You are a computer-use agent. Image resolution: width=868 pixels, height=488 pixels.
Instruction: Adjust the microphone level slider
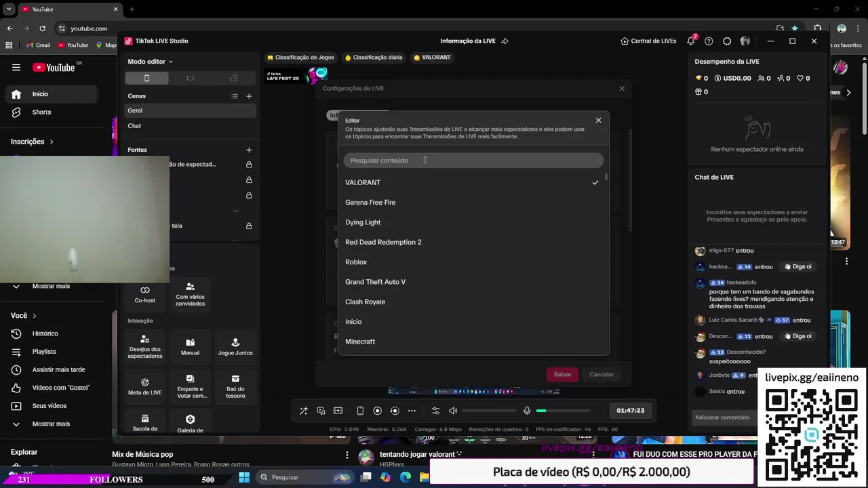pos(563,411)
